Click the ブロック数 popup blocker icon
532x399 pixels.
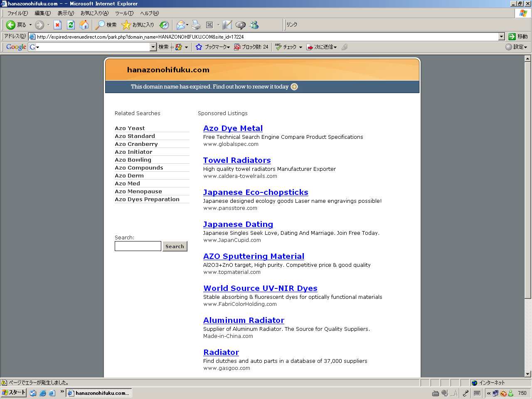pos(237,47)
